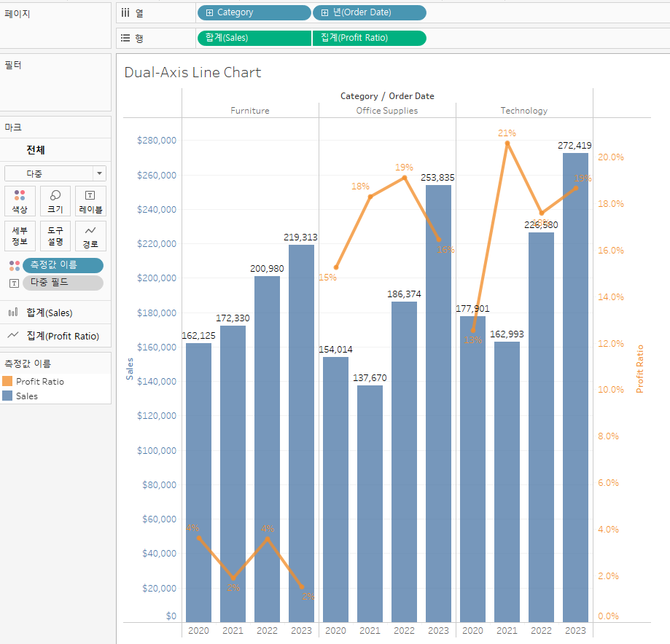Click the Profit Ratio axis title

pos(639,369)
